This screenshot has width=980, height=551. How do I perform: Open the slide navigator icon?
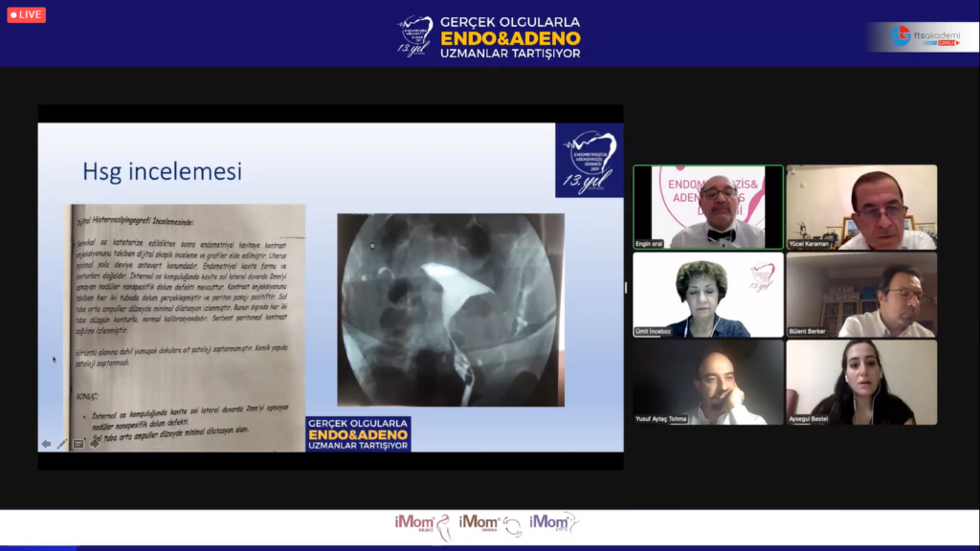pyautogui.click(x=78, y=444)
